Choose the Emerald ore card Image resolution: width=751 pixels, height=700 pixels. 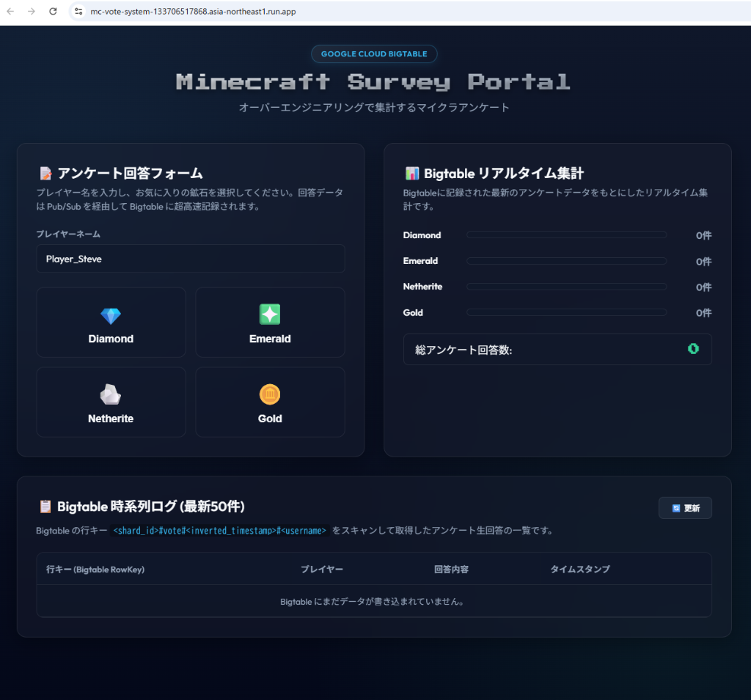coord(270,323)
